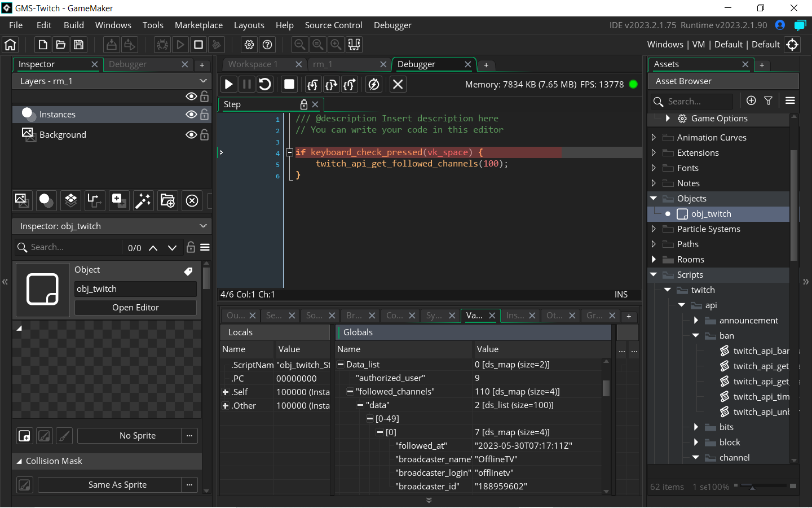
Task: Toggle lock on Instances layer
Action: pyautogui.click(x=205, y=115)
